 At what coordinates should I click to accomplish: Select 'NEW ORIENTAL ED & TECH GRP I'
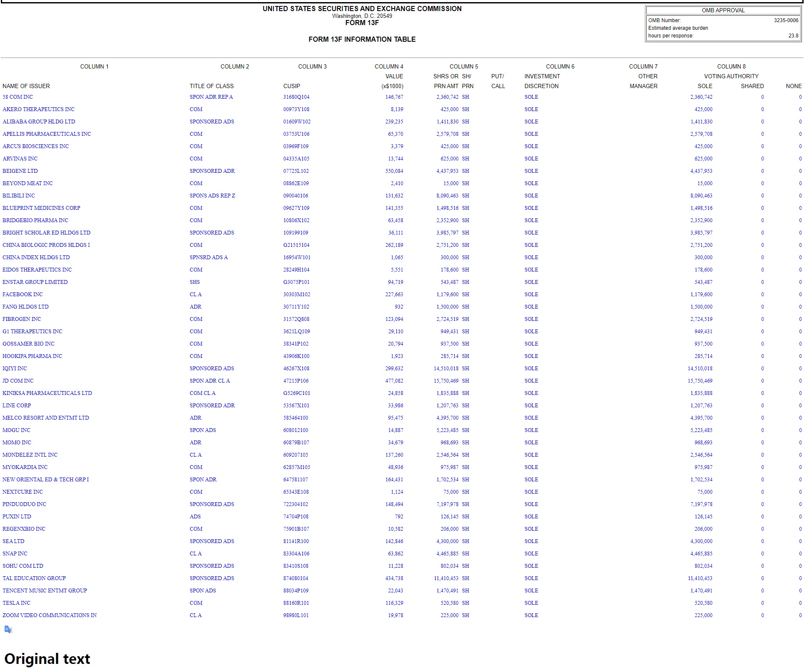coord(46,480)
